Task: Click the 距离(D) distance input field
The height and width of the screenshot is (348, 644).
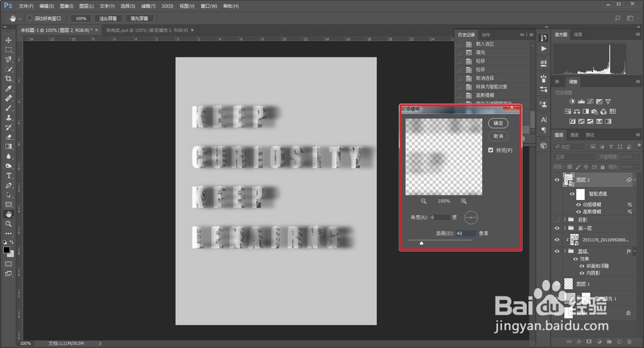Action: pos(466,233)
